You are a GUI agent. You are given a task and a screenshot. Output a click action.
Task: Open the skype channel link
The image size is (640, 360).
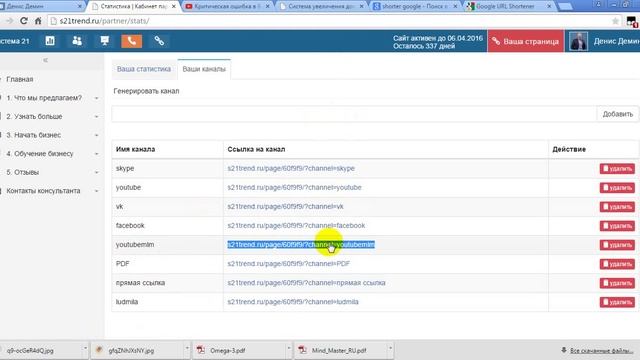pyautogui.click(x=291, y=168)
